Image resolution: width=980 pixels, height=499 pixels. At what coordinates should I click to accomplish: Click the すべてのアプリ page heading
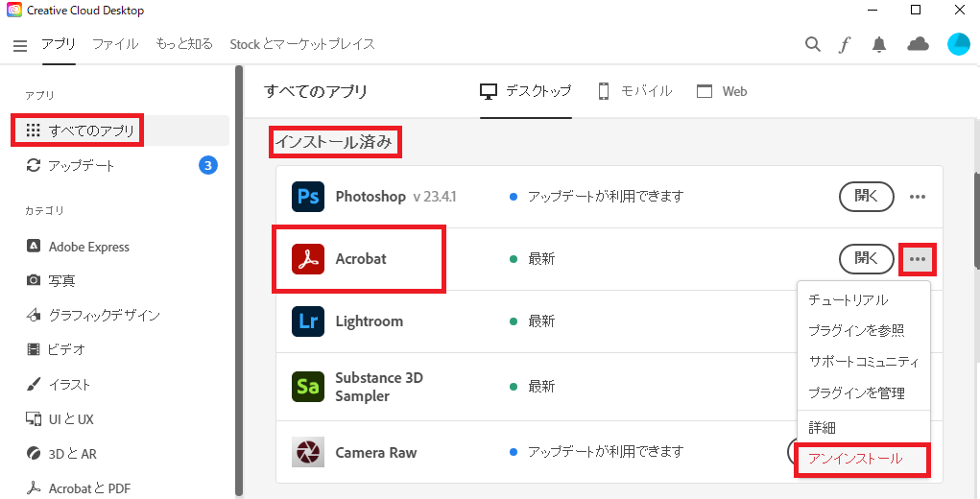(316, 91)
